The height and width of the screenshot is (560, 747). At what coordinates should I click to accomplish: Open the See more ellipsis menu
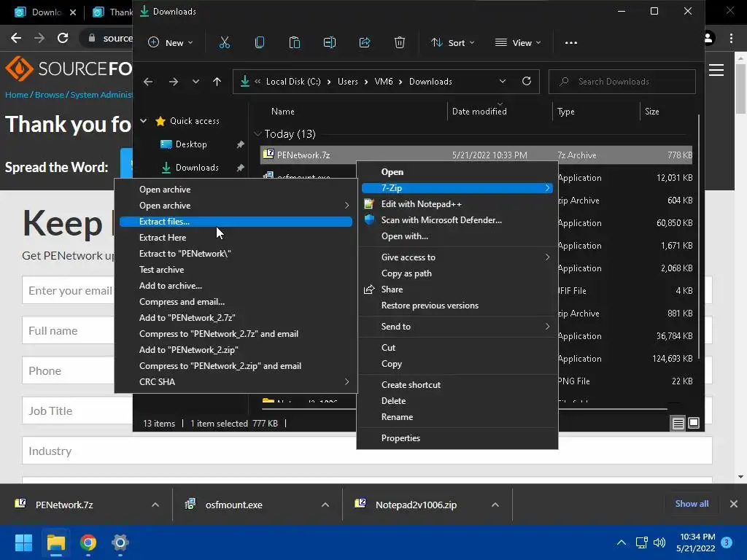(570, 43)
